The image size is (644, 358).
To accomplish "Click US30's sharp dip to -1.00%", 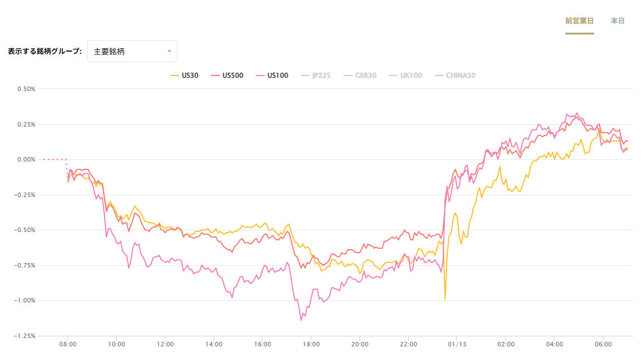I will (445, 299).
